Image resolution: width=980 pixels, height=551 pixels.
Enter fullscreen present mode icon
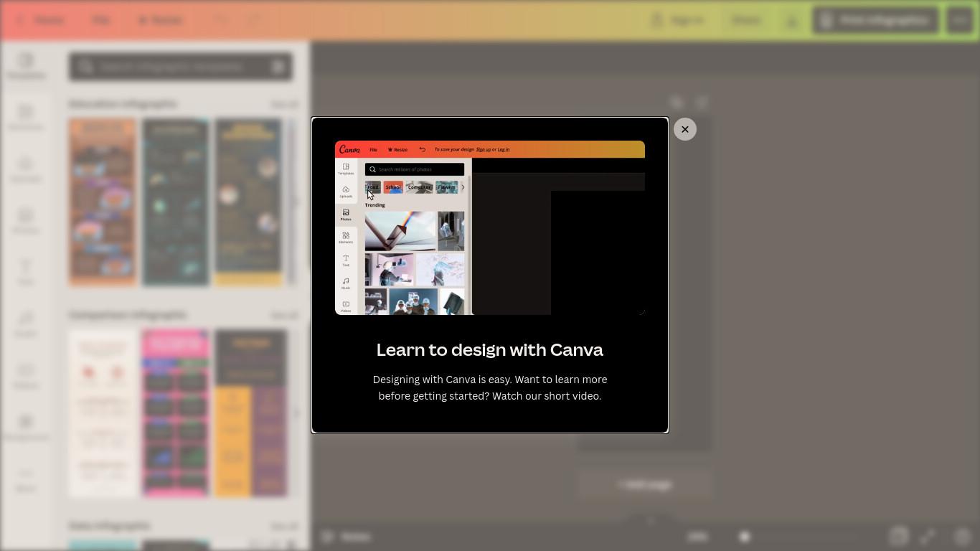pos(928,537)
